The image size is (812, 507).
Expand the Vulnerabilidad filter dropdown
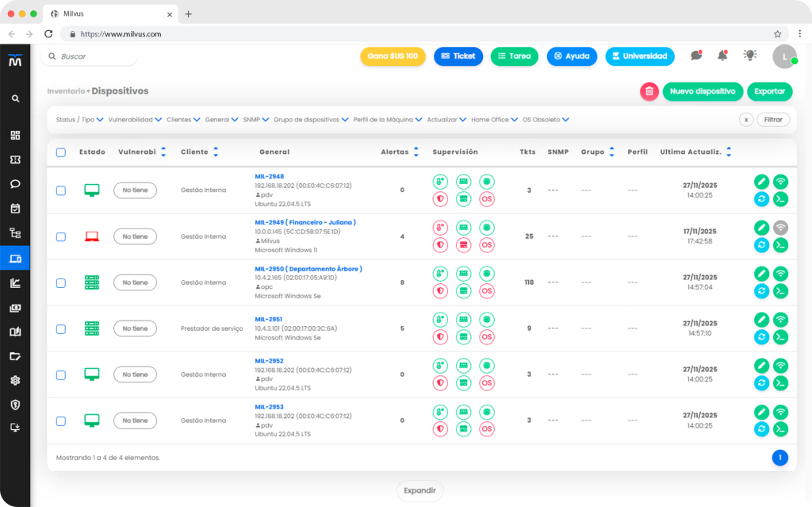pos(135,120)
